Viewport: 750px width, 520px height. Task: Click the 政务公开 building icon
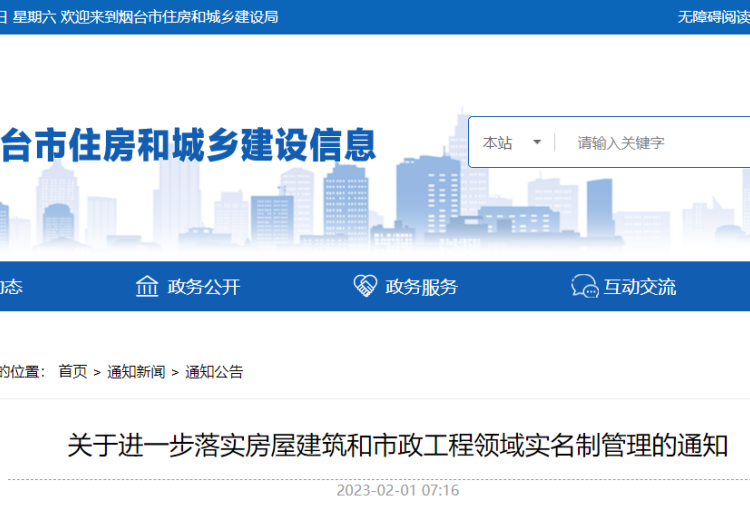click(147, 286)
